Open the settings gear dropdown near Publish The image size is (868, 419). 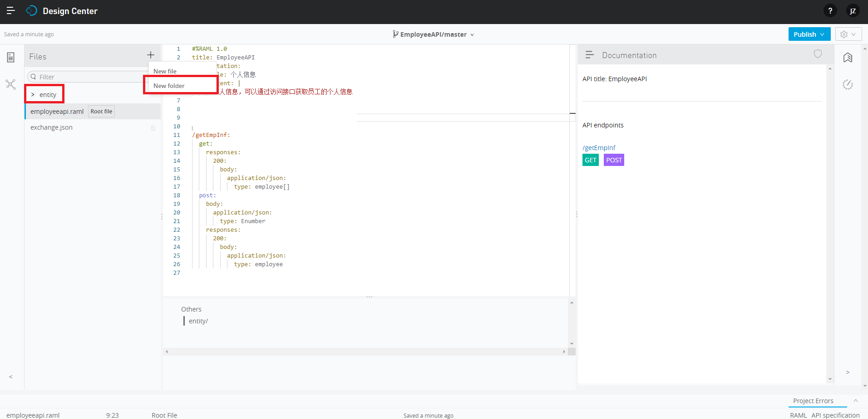point(848,34)
